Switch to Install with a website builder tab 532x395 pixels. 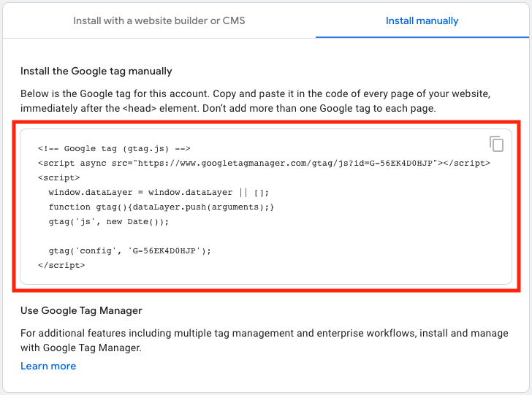159,20
